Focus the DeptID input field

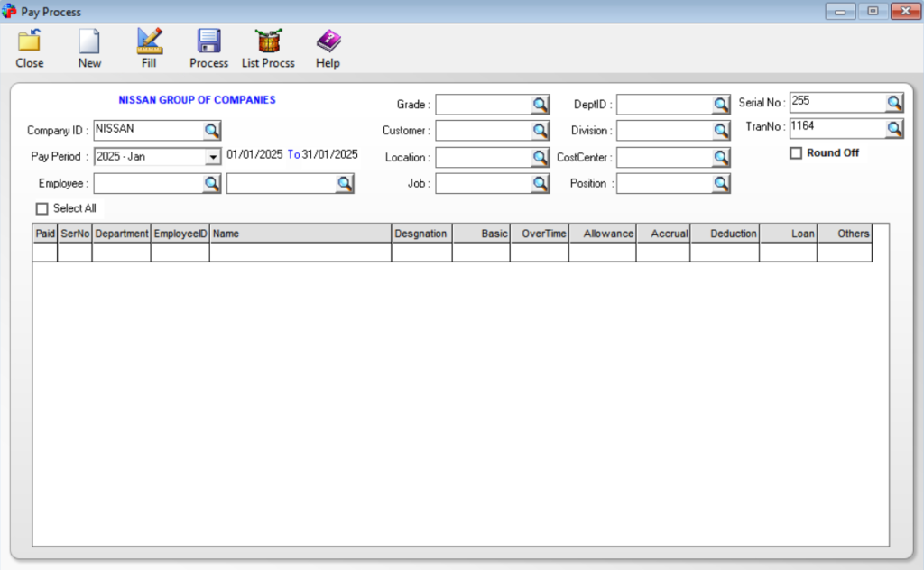(665, 105)
